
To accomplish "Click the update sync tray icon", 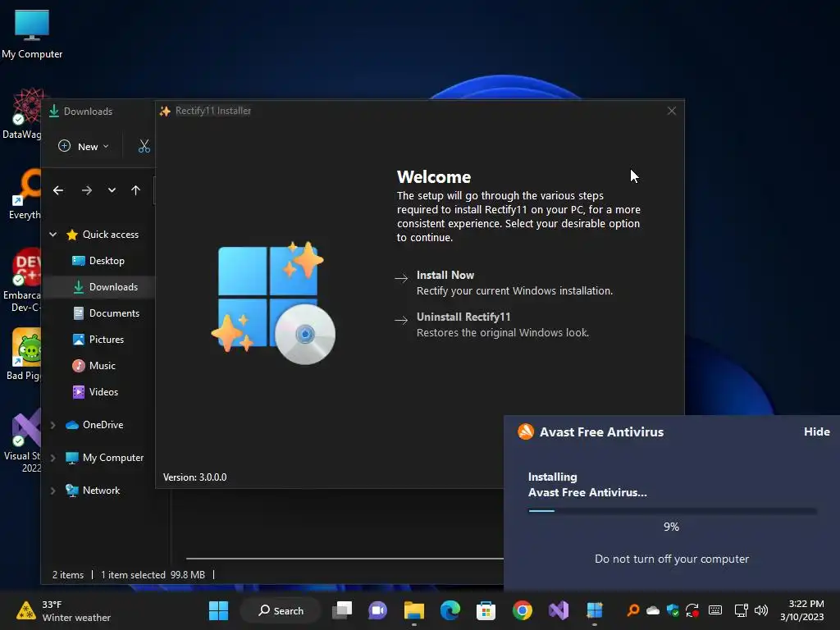I will tap(692, 610).
